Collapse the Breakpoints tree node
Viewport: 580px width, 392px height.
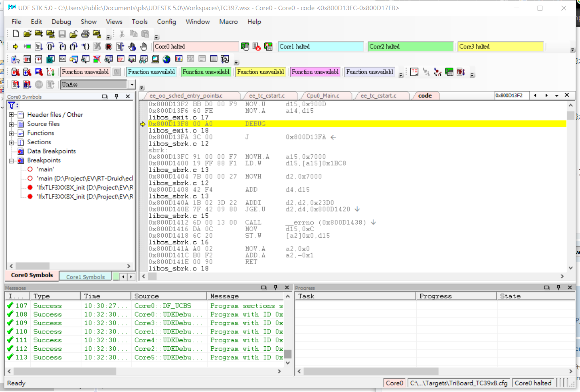(x=11, y=160)
